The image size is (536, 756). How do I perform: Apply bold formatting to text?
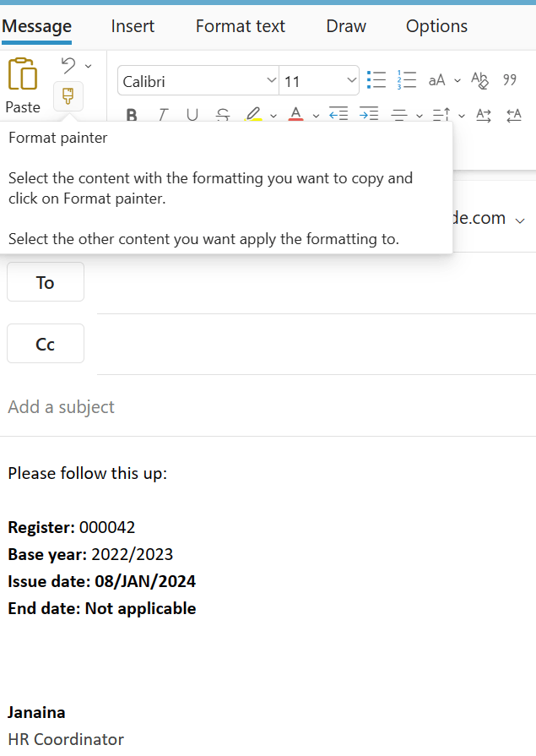[132, 114]
